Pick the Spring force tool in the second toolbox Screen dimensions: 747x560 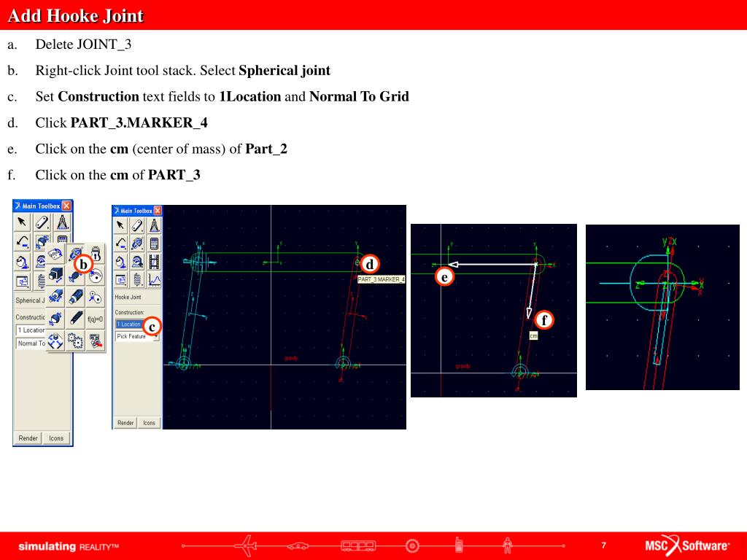click(137, 279)
